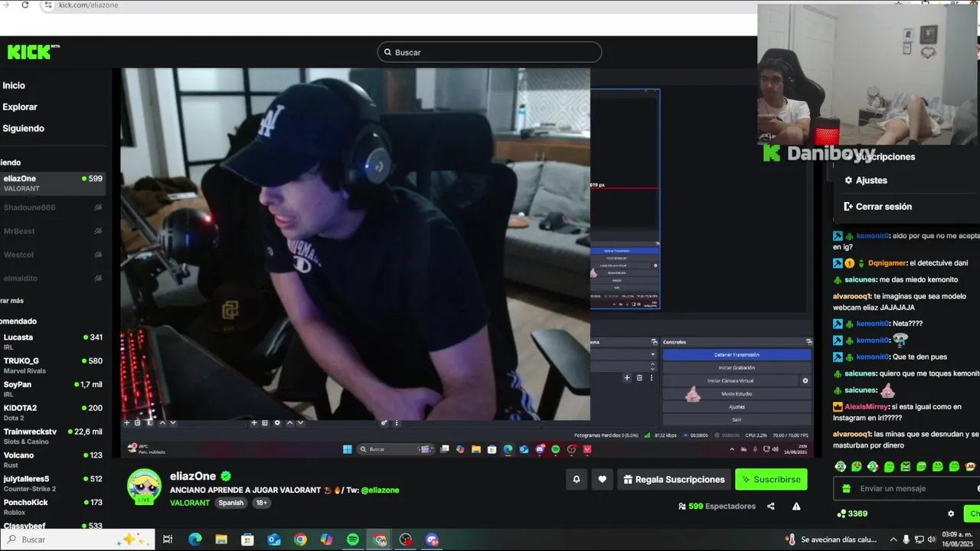Click the Chrome icon on the taskbar
Image resolution: width=980 pixels, height=551 pixels.
click(300, 540)
